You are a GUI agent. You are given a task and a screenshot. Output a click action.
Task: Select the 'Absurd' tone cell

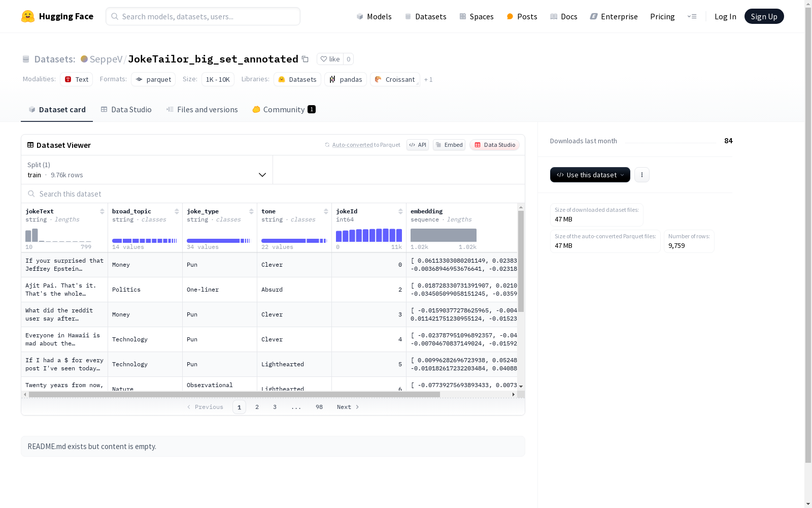click(x=294, y=290)
